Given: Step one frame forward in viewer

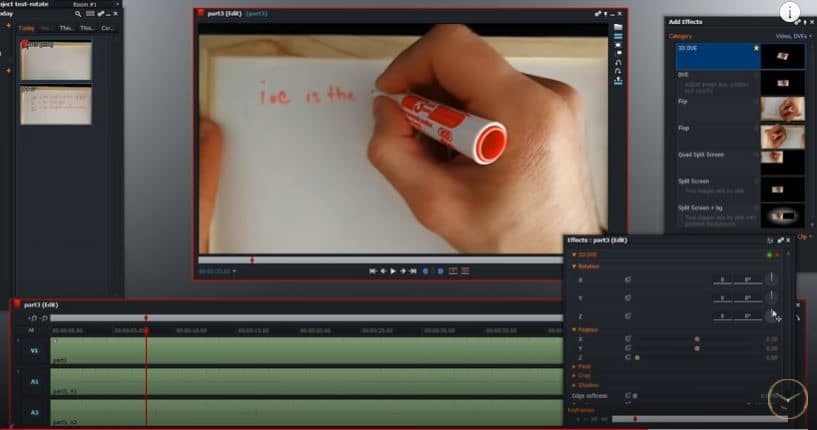Looking at the screenshot, I should [403, 271].
